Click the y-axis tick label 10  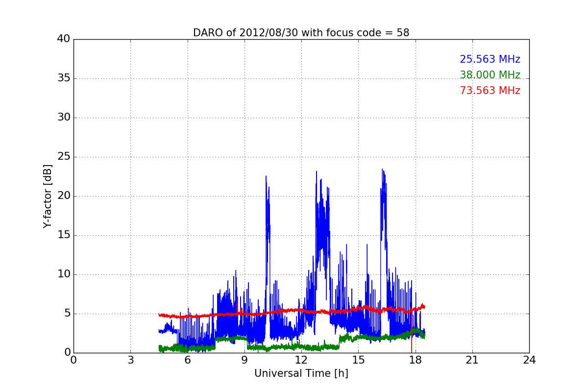pyautogui.click(x=64, y=274)
